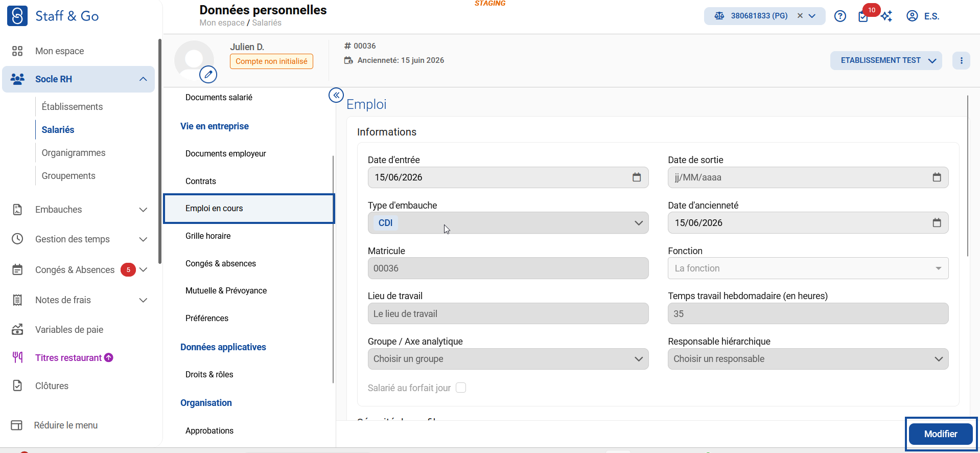Open calendar picker for Date d'entrée

click(637, 177)
